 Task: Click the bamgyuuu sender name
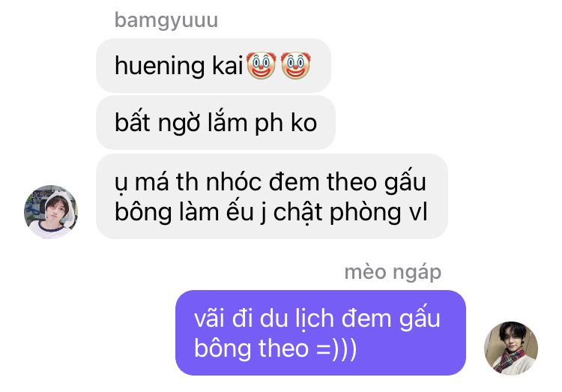[x=166, y=20]
